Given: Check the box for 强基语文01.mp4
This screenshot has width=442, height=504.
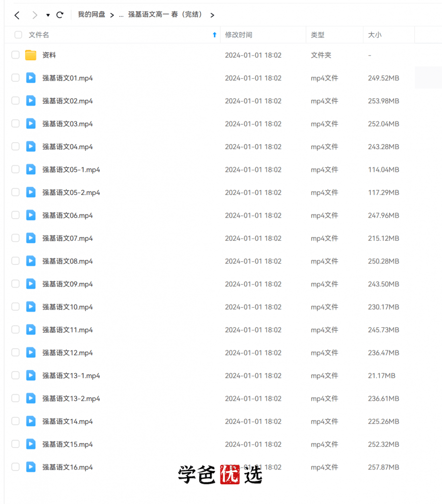Looking at the screenshot, I should tap(15, 78).
